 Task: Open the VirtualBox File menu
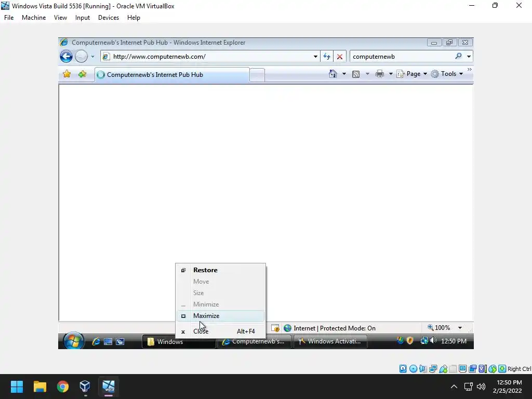[9, 18]
